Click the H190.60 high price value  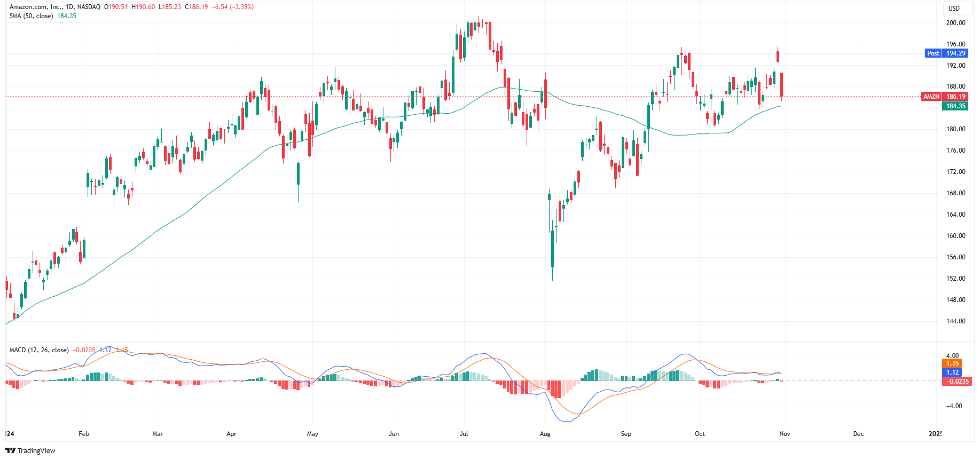click(143, 7)
